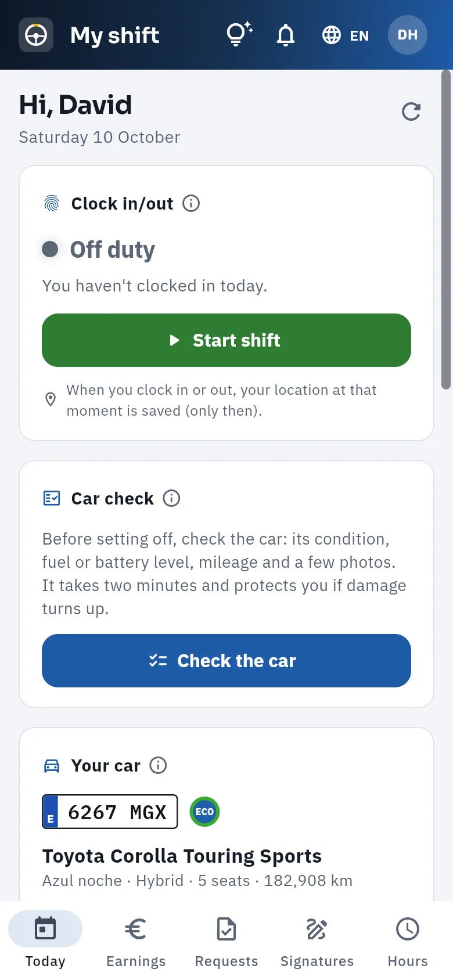Click Check the car button
The image size is (453, 980).
227,661
